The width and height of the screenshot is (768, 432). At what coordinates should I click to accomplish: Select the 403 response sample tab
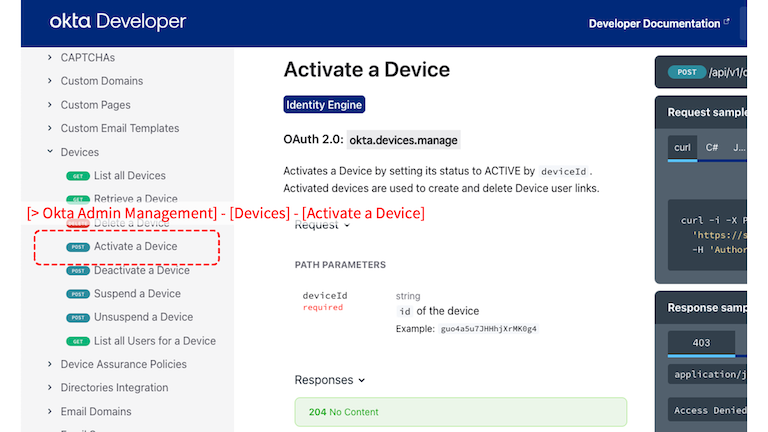click(x=701, y=343)
